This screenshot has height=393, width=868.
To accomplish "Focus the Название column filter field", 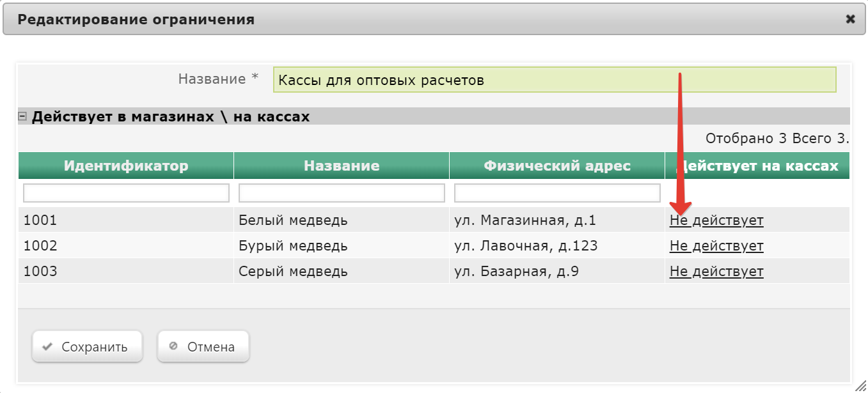I will point(342,193).
